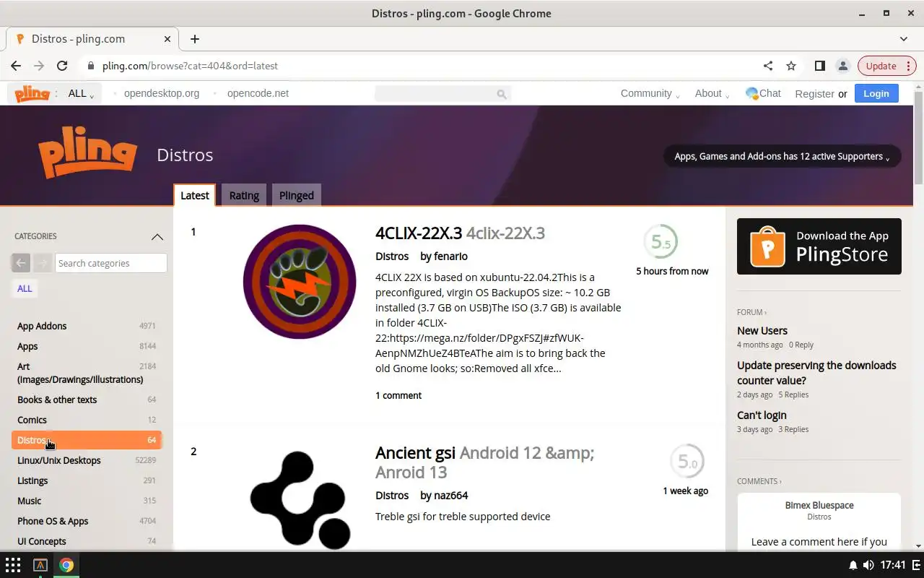
Task: Open a new tab with plus icon
Action: point(195,39)
